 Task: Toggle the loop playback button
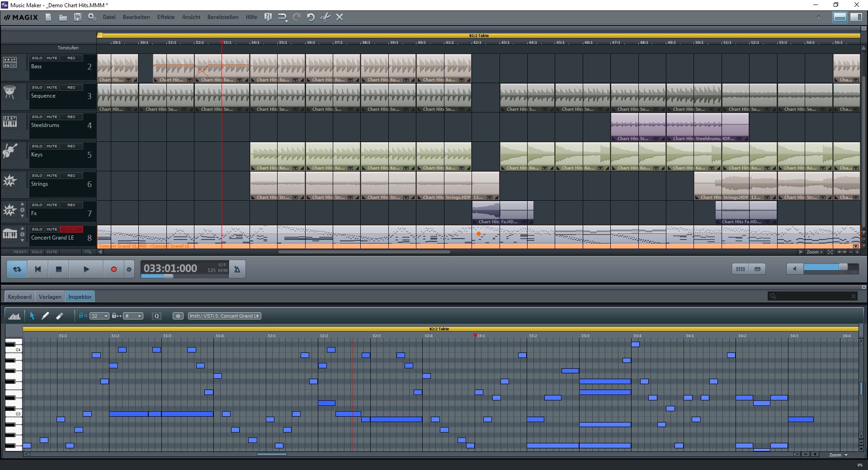pyautogui.click(x=17, y=269)
